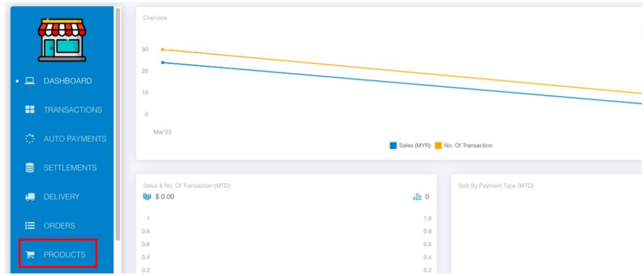Screen dimensions: 644x276
Task: Open the PRODUCTS menu item
Action: [x=64, y=255]
